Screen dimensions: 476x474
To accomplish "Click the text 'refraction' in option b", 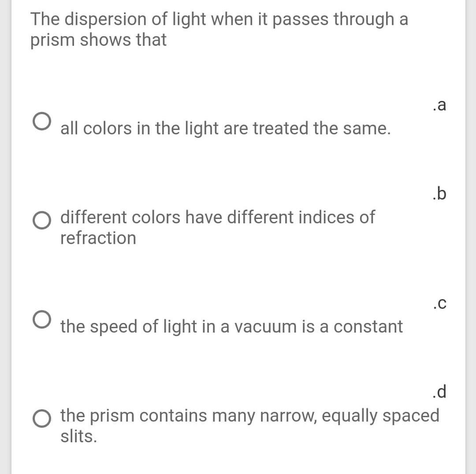I will pyautogui.click(x=98, y=238).
